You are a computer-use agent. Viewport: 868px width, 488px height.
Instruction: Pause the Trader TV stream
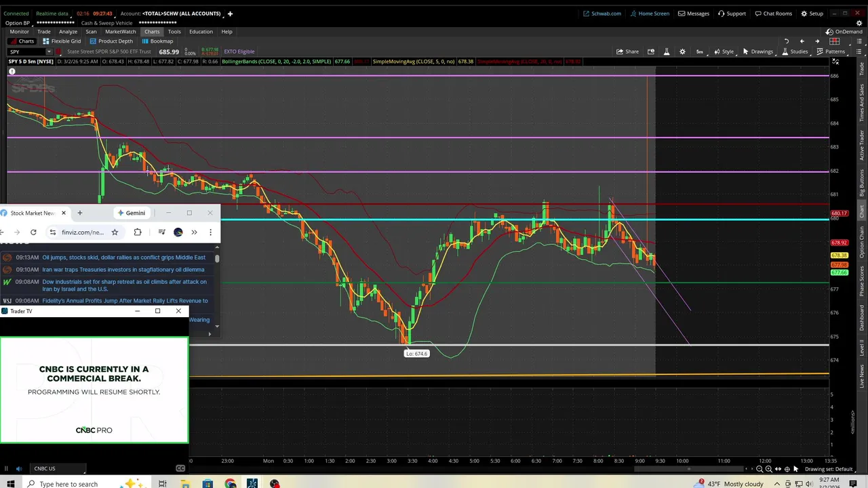[x=6, y=468]
